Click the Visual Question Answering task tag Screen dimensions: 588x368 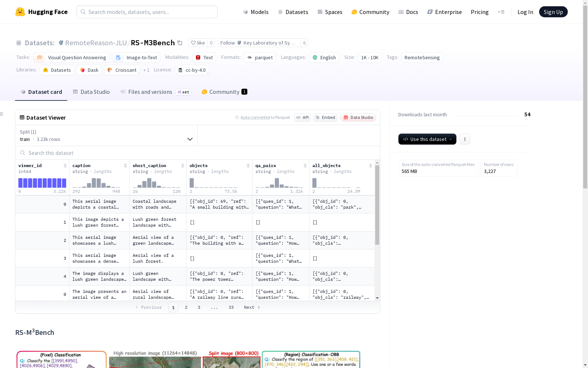point(71,57)
